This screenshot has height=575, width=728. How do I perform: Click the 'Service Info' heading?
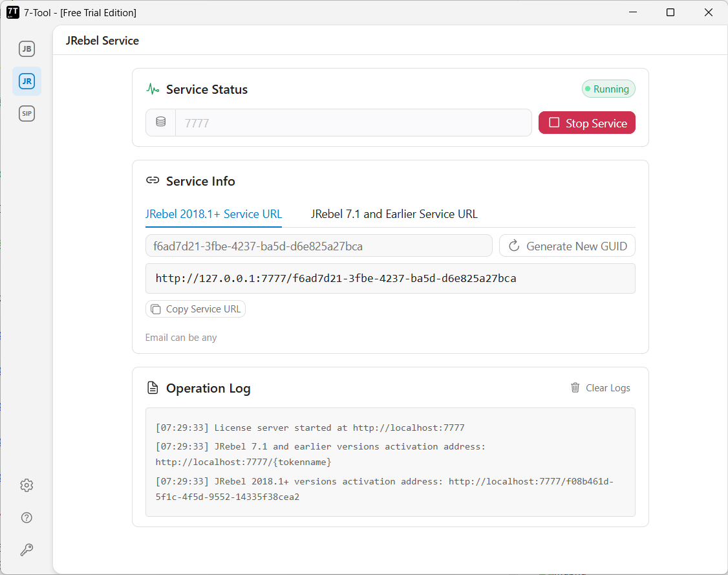tap(200, 181)
